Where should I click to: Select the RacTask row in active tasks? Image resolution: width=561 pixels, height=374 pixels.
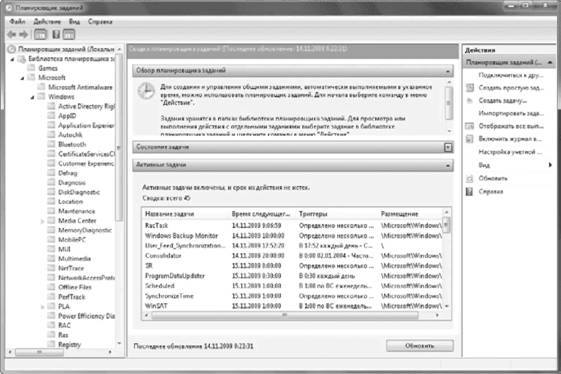point(293,225)
